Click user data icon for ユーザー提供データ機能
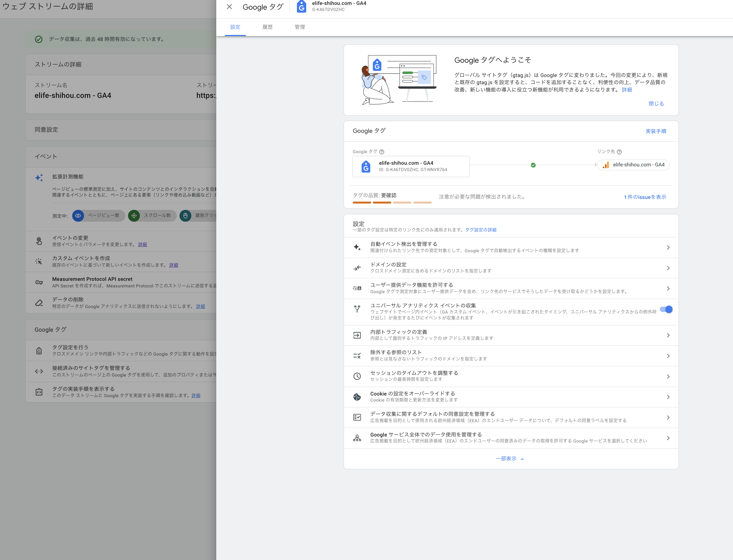The image size is (733, 560). (x=357, y=288)
